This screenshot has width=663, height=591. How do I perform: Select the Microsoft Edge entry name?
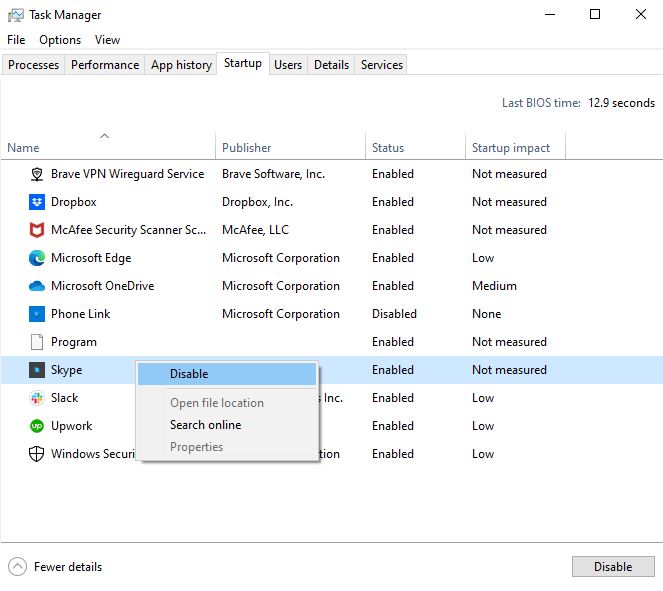tap(91, 258)
